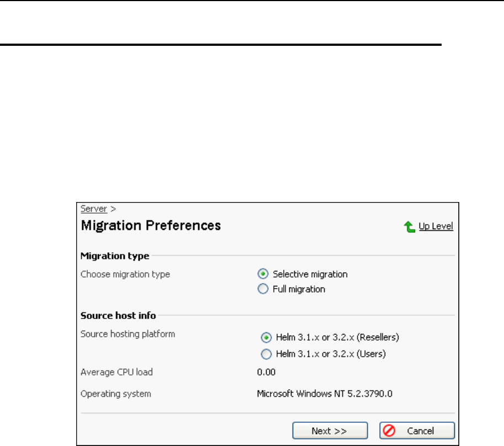Click the red prohibition icon on Cancel
Screen dimensions: 504x446
(x=390, y=431)
